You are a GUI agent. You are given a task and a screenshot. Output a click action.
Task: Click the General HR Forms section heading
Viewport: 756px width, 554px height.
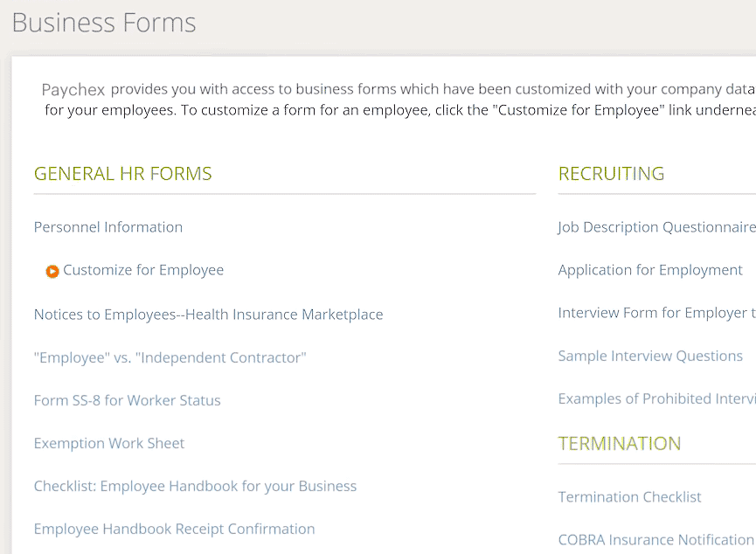pyautogui.click(x=122, y=174)
